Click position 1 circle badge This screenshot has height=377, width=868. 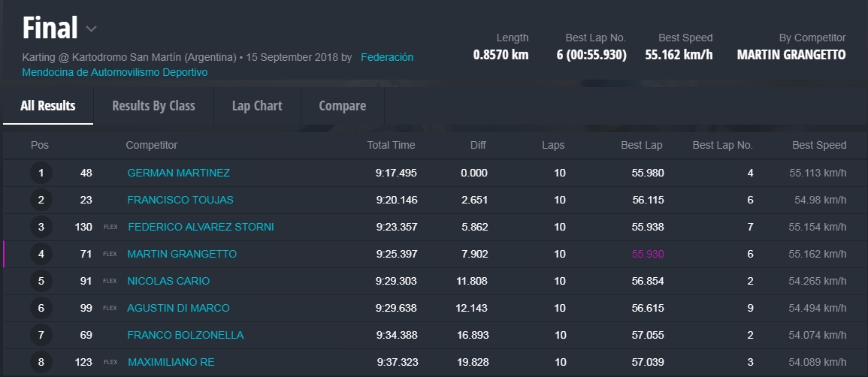tap(41, 173)
